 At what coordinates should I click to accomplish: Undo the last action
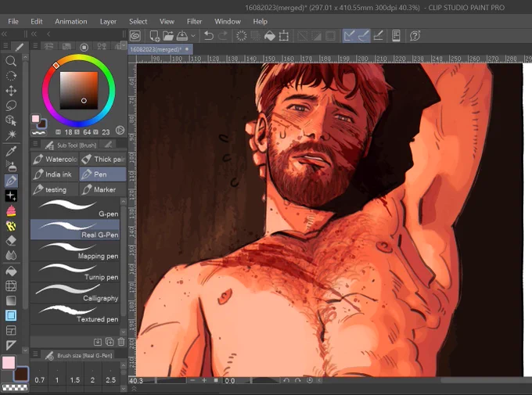point(208,36)
